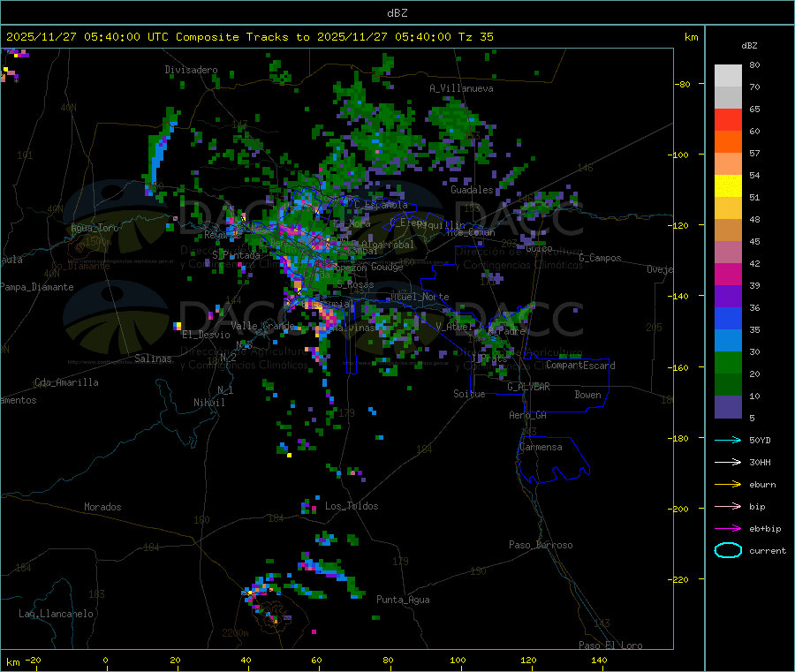Select the 'Guadales' place label
Image resolution: width=795 pixels, height=672 pixels.
[x=472, y=190]
